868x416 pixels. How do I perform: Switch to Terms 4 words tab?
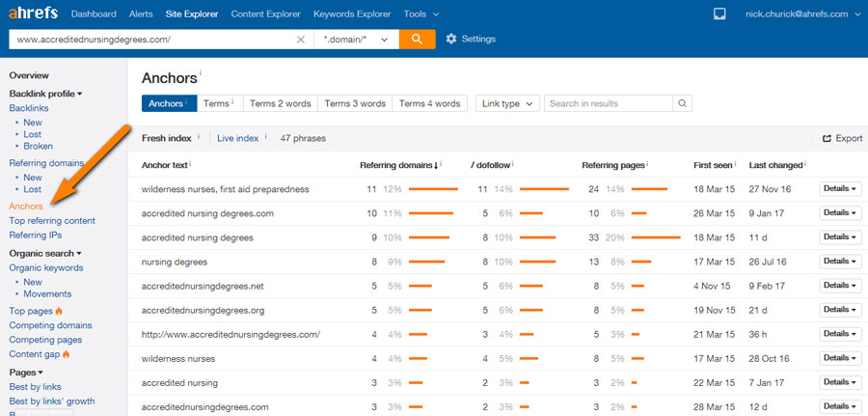click(x=429, y=103)
